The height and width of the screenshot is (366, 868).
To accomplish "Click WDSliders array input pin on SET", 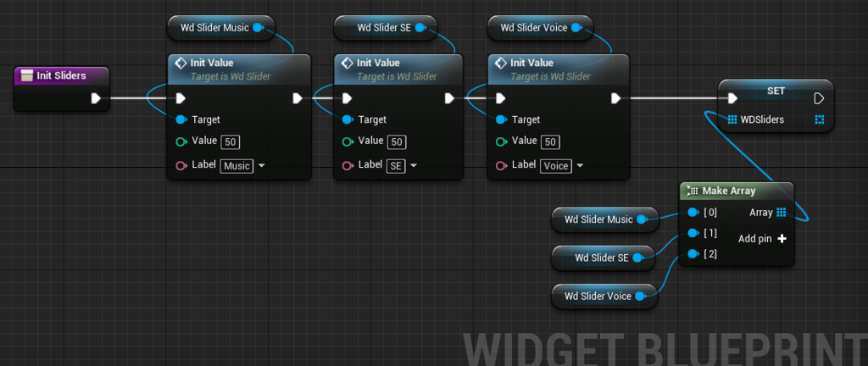I will [x=732, y=119].
